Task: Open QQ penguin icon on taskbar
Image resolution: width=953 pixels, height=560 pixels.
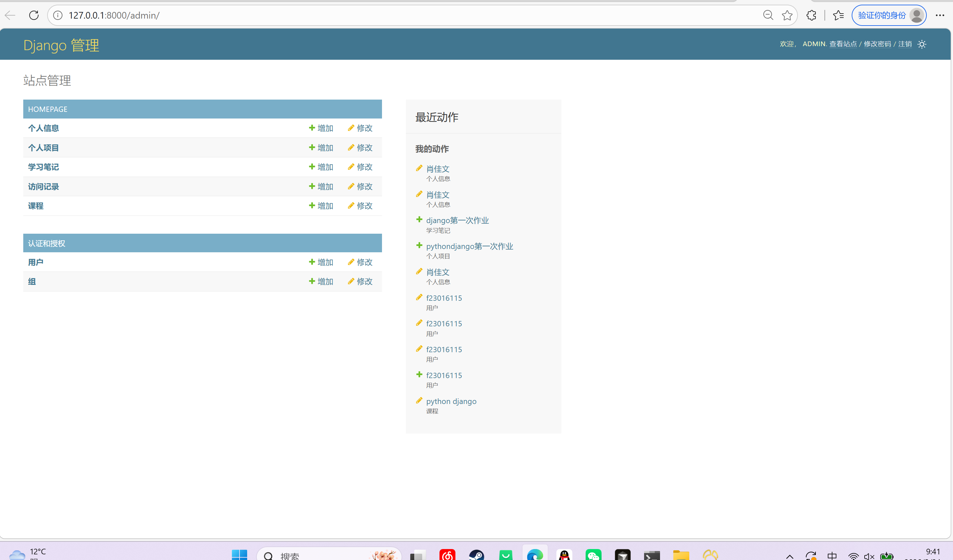Action: tap(564, 555)
